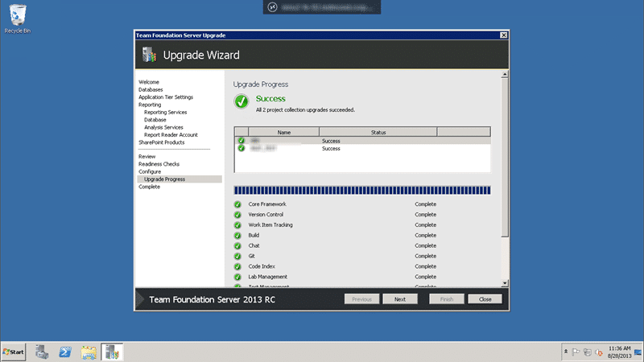Click the Upgrade Wizard server icon in header
Screen dimensions: 644x362
point(150,55)
